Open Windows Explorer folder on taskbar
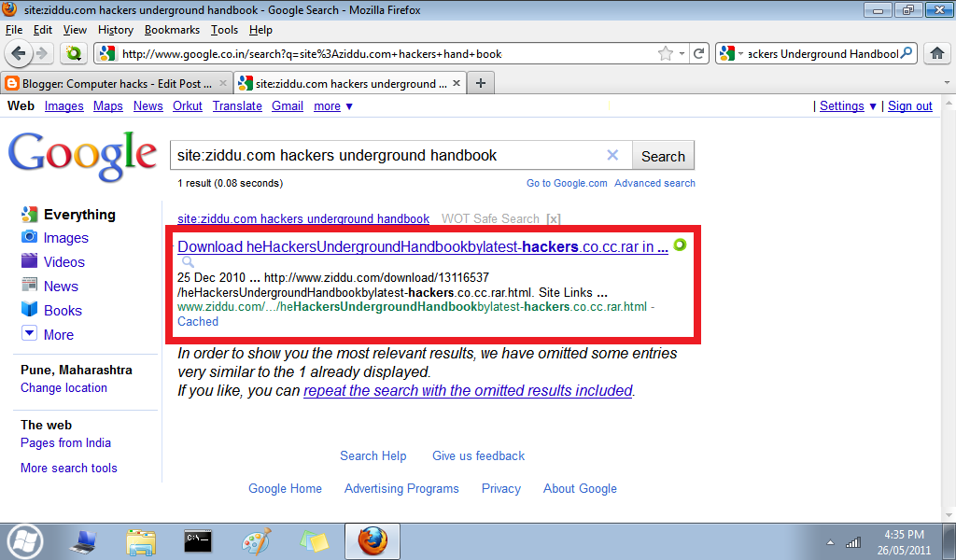956x560 pixels. coord(141,541)
